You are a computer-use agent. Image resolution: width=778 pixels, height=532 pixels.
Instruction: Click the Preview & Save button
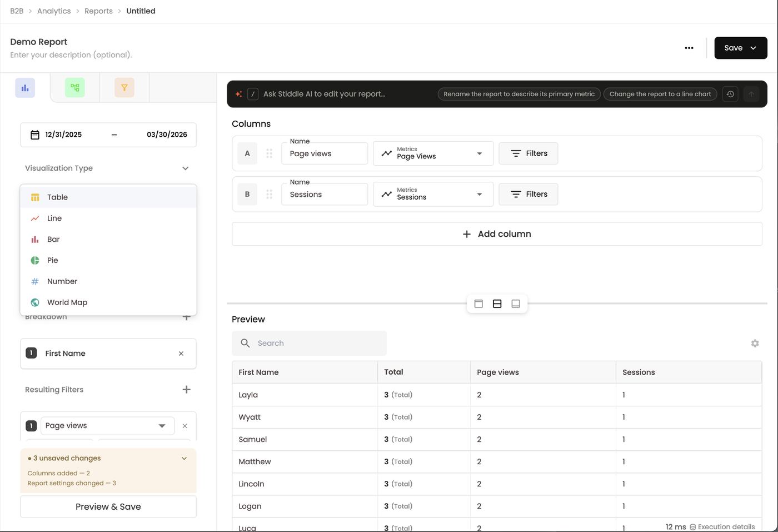[108, 506]
